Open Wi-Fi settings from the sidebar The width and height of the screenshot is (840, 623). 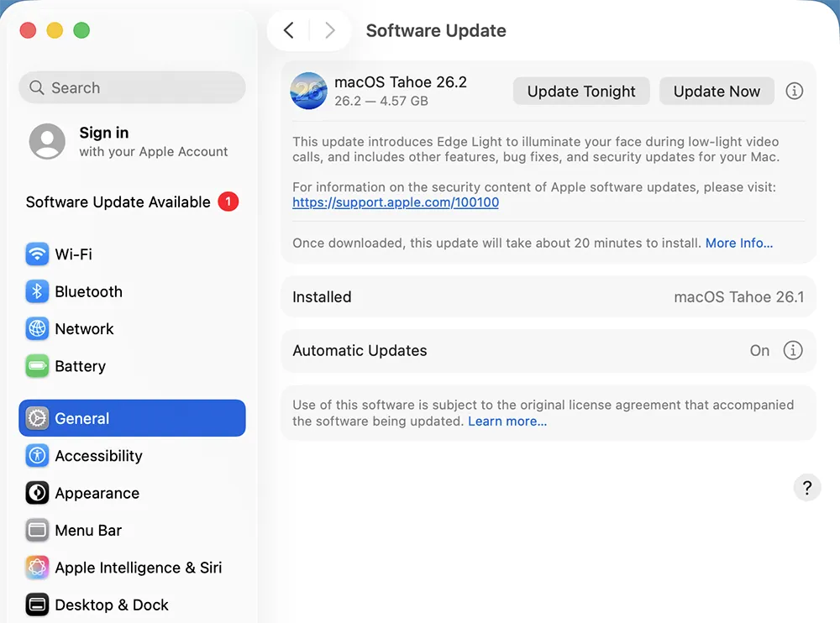(x=37, y=254)
